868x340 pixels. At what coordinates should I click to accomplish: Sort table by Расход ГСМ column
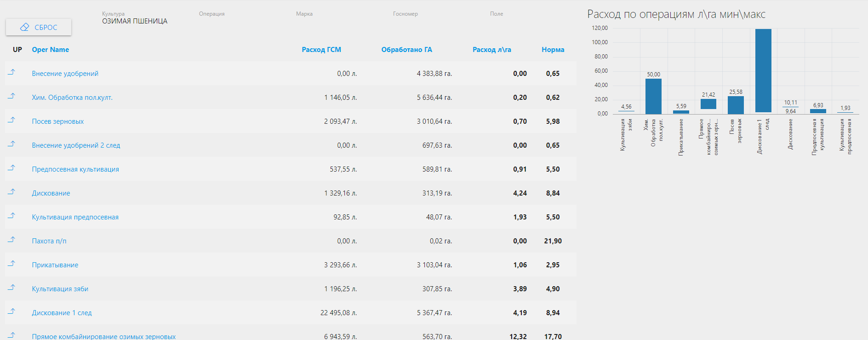tap(321, 50)
